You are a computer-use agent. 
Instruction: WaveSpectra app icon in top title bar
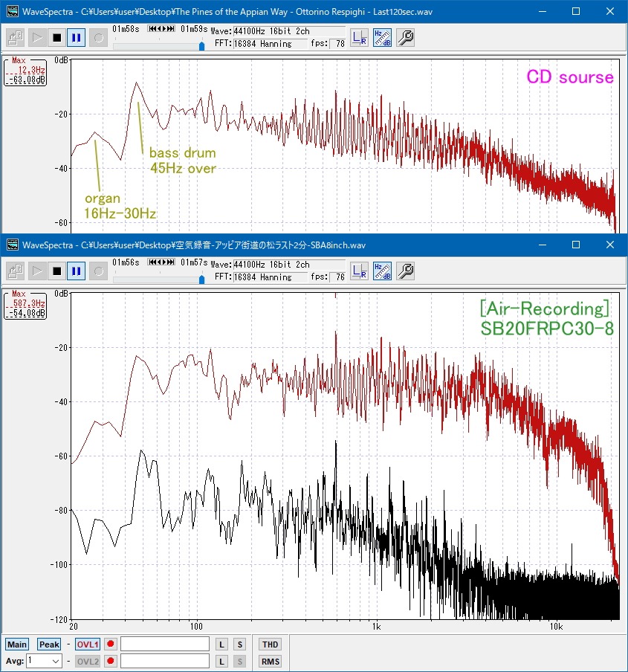click(13, 12)
